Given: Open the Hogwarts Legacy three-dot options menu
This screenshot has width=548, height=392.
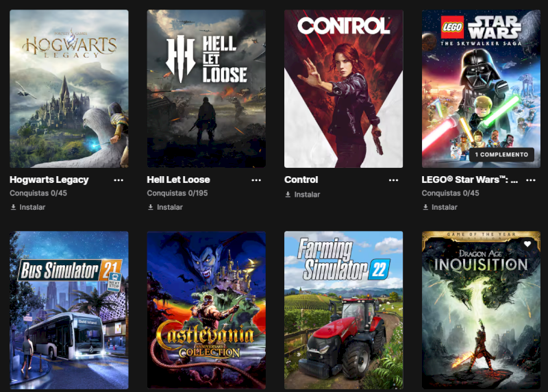Looking at the screenshot, I should [x=119, y=180].
